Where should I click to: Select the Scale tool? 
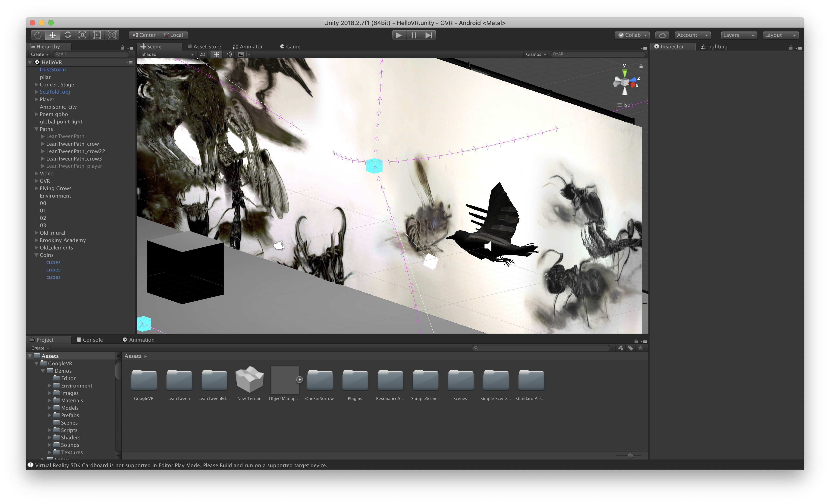(x=82, y=35)
